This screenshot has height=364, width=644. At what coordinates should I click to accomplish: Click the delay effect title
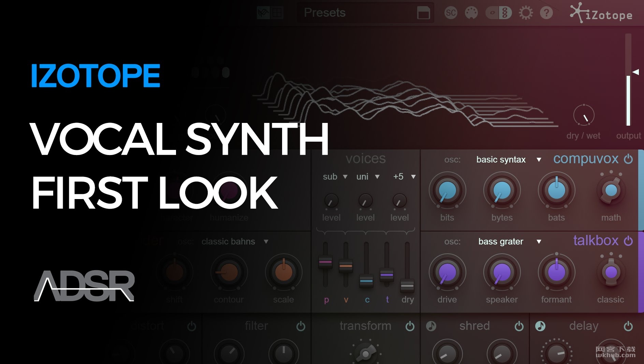coord(584,326)
